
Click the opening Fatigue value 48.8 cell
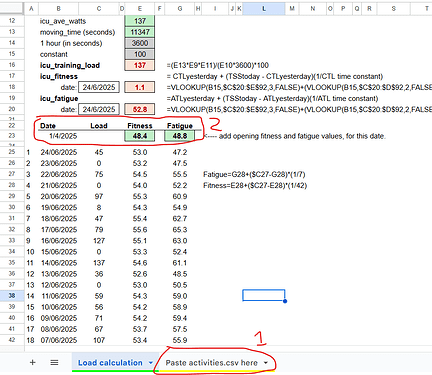tap(180, 136)
